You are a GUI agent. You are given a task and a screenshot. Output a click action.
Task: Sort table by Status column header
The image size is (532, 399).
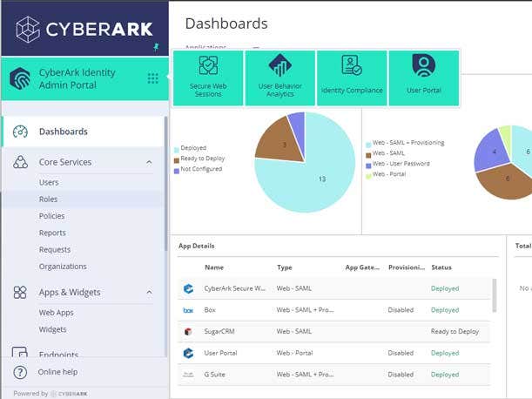(441, 267)
